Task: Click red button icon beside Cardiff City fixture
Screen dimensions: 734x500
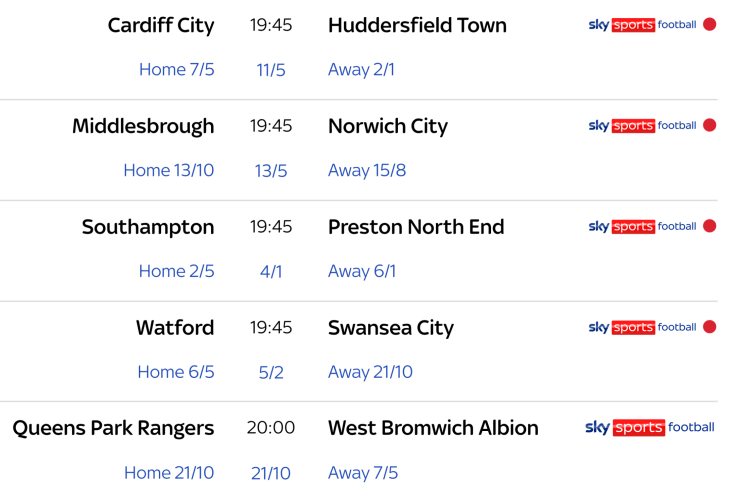Action: point(710,25)
